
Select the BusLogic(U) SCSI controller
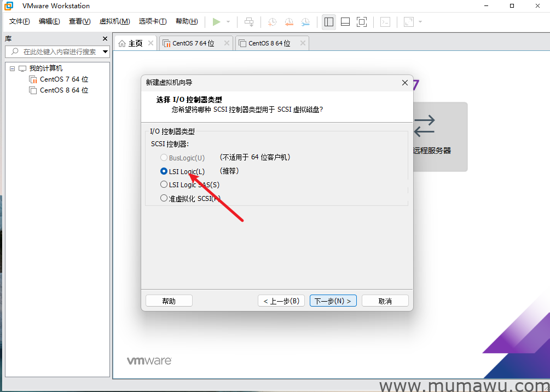164,157
